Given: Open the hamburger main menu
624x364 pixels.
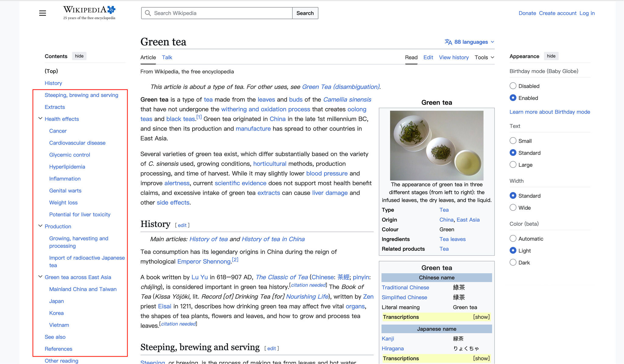Looking at the screenshot, I should pos(43,13).
